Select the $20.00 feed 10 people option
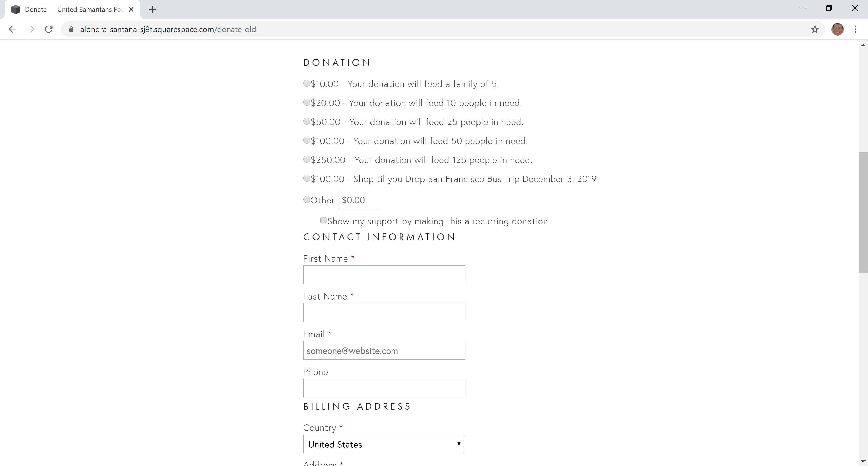The height and width of the screenshot is (466, 868). point(307,102)
